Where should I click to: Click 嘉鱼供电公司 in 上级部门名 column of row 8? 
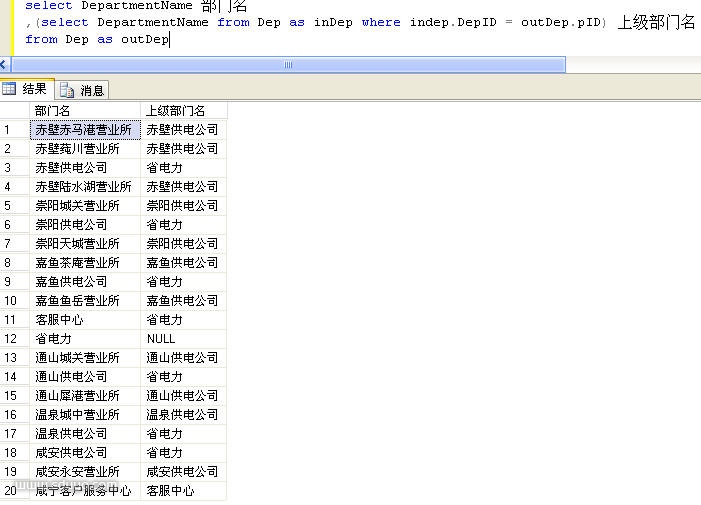184,263
